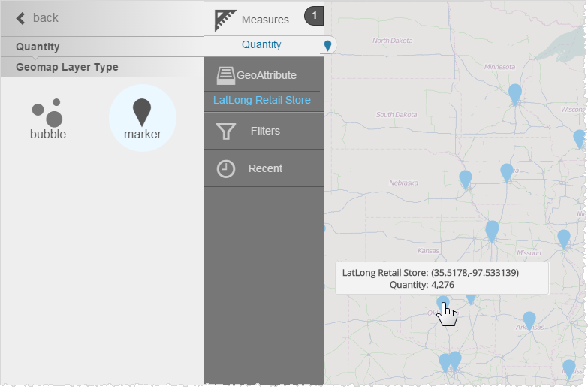Click the Quantity header in left panel
The height and width of the screenshot is (387, 588).
pyautogui.click(x=38, y=47)
